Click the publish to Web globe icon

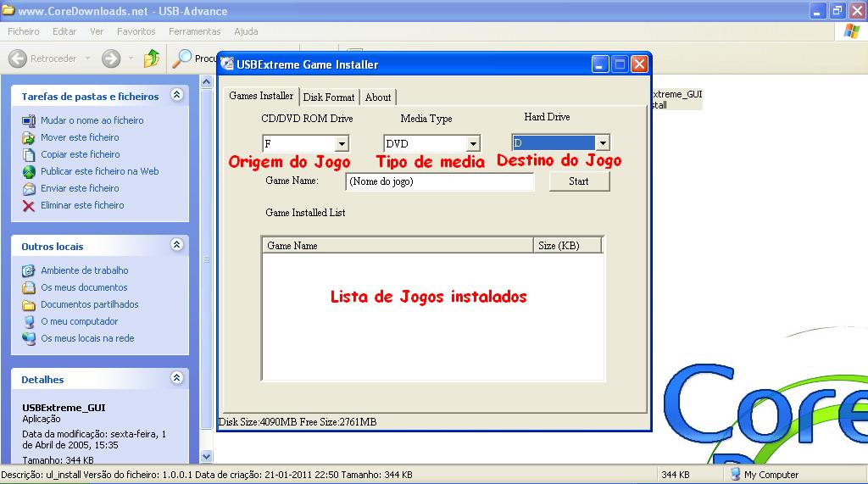tap(29, 172)
